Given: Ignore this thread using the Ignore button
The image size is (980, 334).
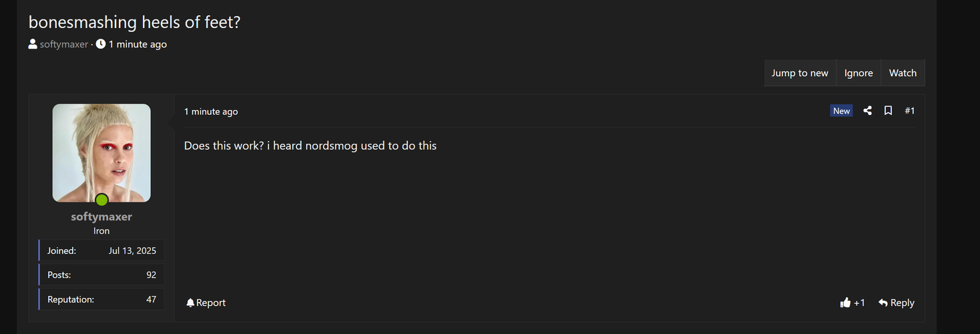Looking at the screenshot, I should pos(858,73).
